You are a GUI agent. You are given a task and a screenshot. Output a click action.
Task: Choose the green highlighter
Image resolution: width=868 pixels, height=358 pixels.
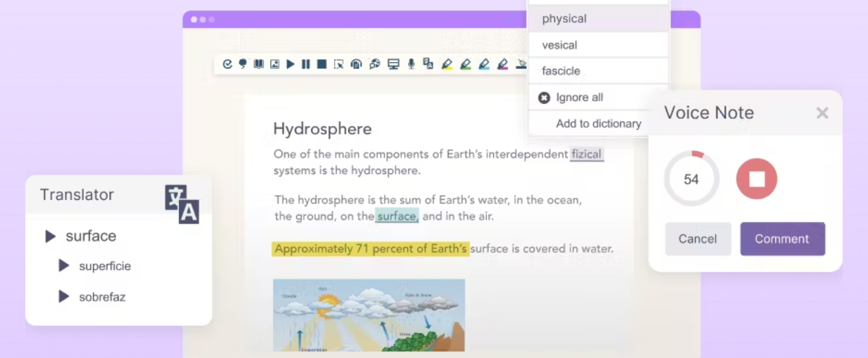coord(466,64)
